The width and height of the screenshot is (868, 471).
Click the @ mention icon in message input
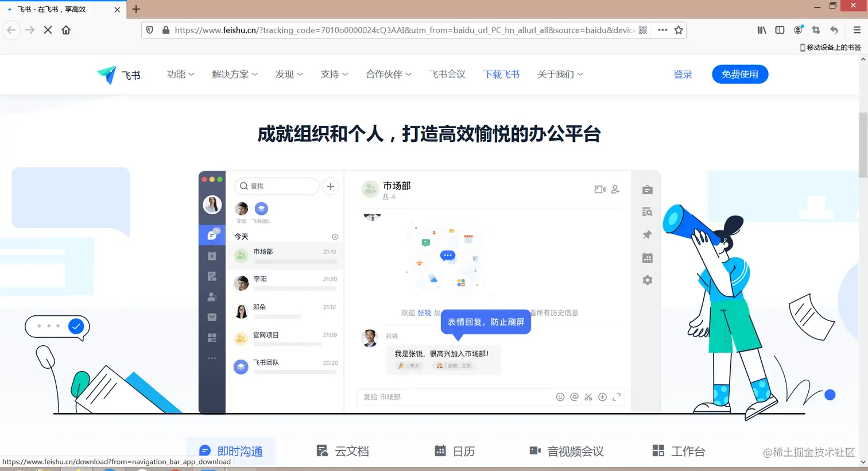pos(574,397)
